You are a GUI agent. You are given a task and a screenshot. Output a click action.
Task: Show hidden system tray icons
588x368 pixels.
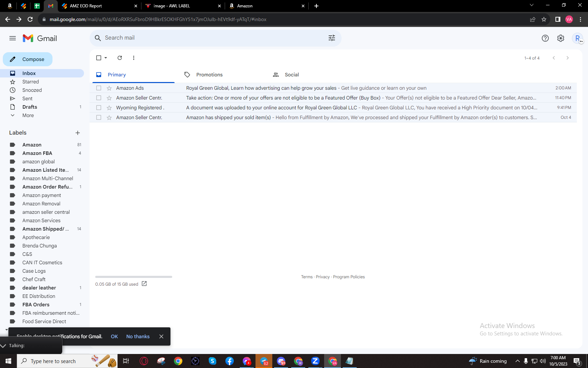coord(517,361)
